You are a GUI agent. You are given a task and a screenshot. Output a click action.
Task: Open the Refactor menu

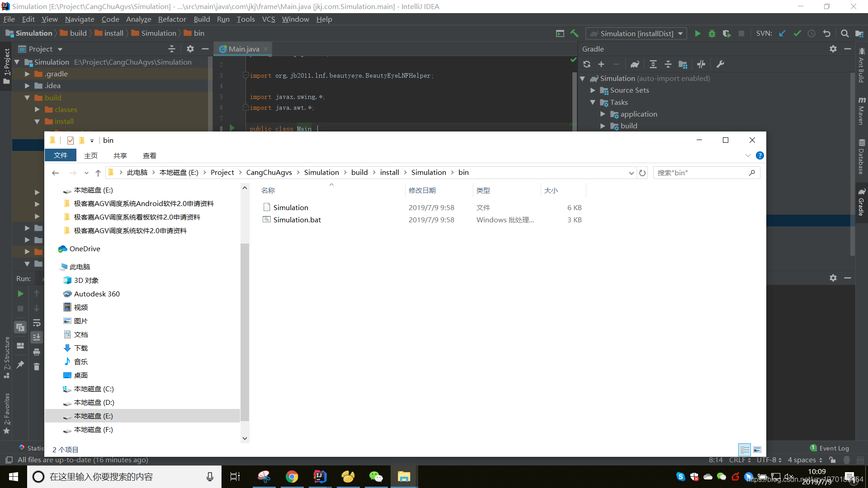(x=172, y=19)
